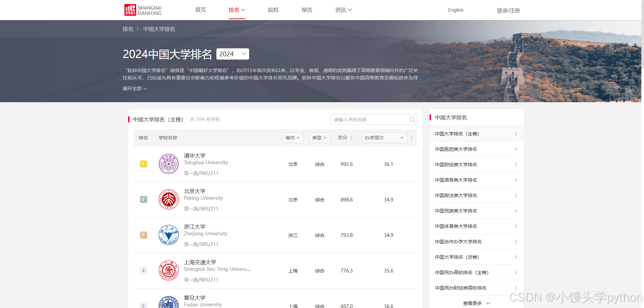Viewport: 644px width, 308px height.
Task: Open the 资讯 navigation menu
Action: tap(343, 10)
